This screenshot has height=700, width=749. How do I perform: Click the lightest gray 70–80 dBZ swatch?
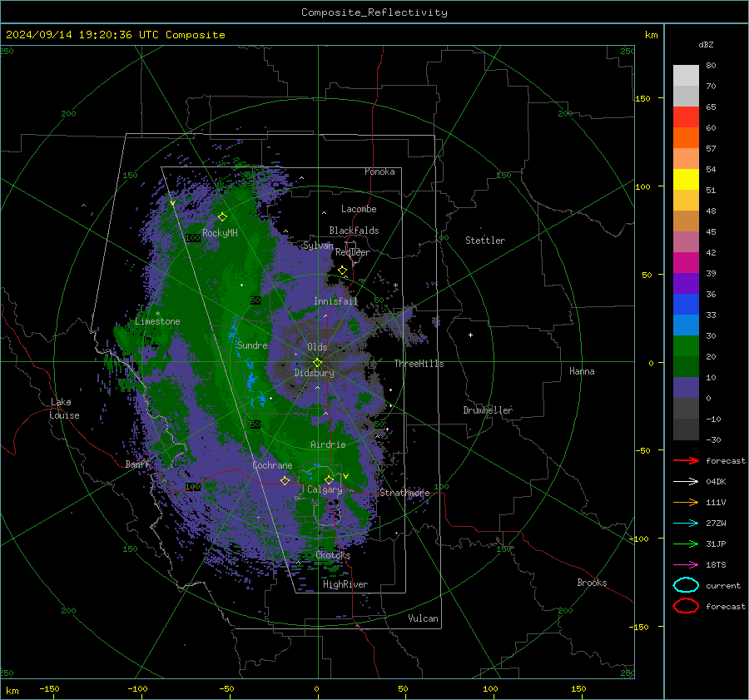coord(686,76)
